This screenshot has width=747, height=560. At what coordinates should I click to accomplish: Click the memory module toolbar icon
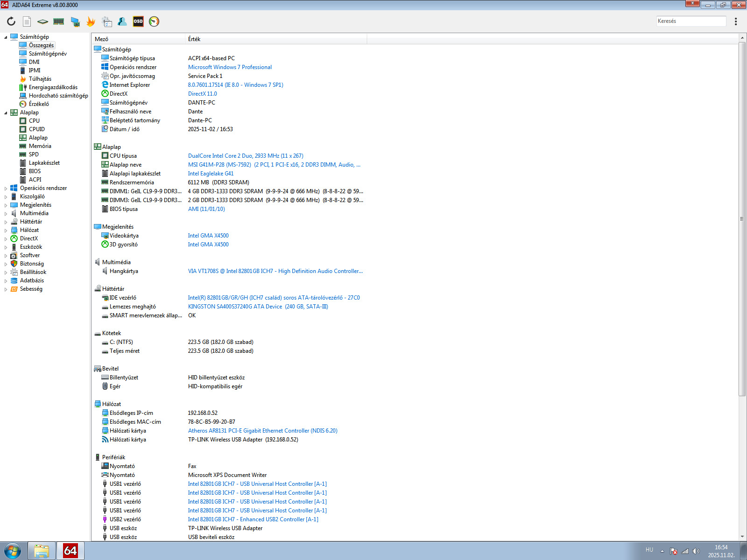[x=59, y=21]
